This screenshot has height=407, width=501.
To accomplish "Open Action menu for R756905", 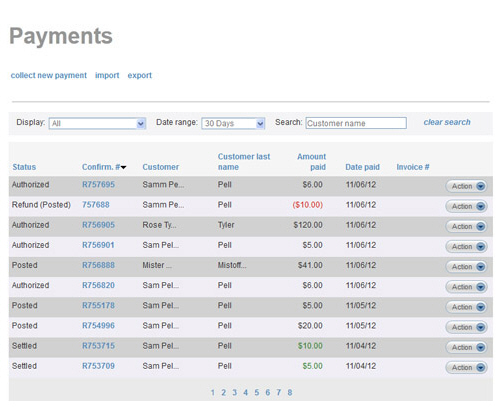I will point(466,226).
